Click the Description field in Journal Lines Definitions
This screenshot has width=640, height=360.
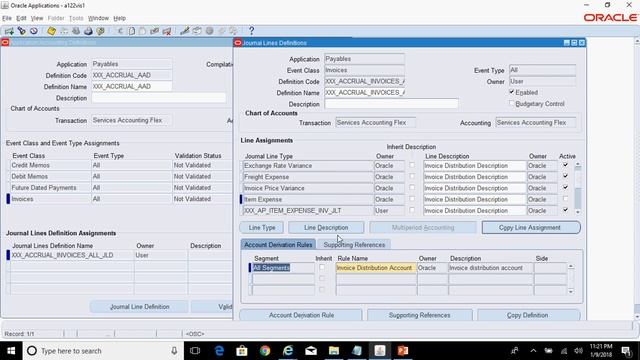(391, 104)
